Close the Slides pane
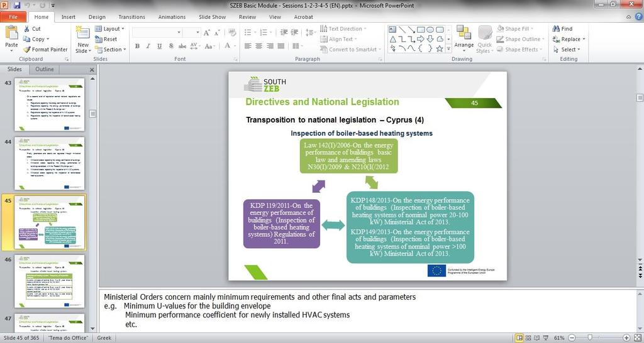Screen dimensions: 644x343 tap(92, 70)
